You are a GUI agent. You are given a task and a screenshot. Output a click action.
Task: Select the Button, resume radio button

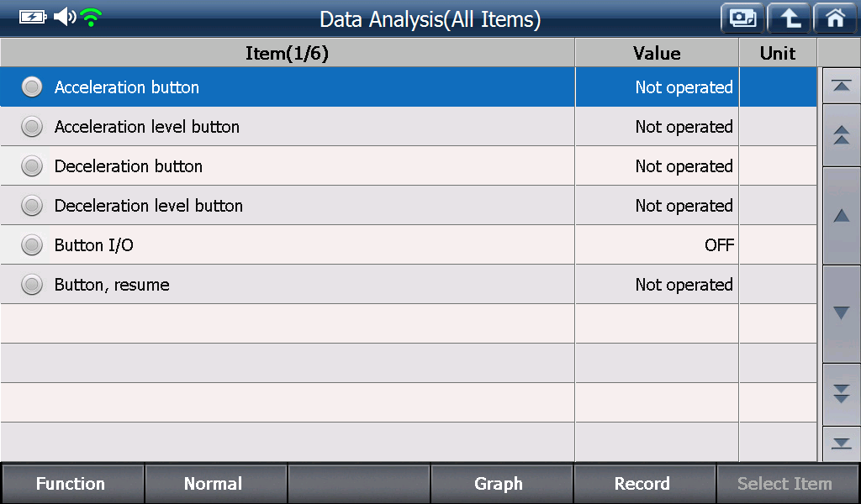tap(32, 285)
